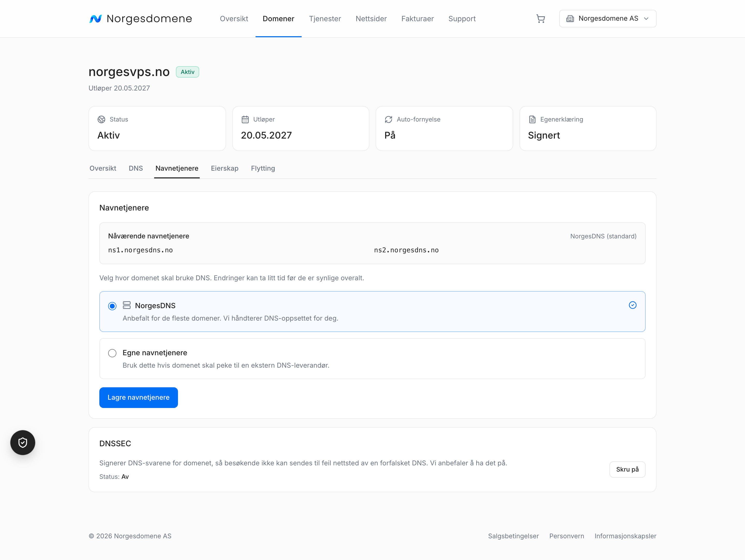This screenshot has height=560, width=745.
Task: Click the server icon beside NorgesDNS
Action: point(127,305)
